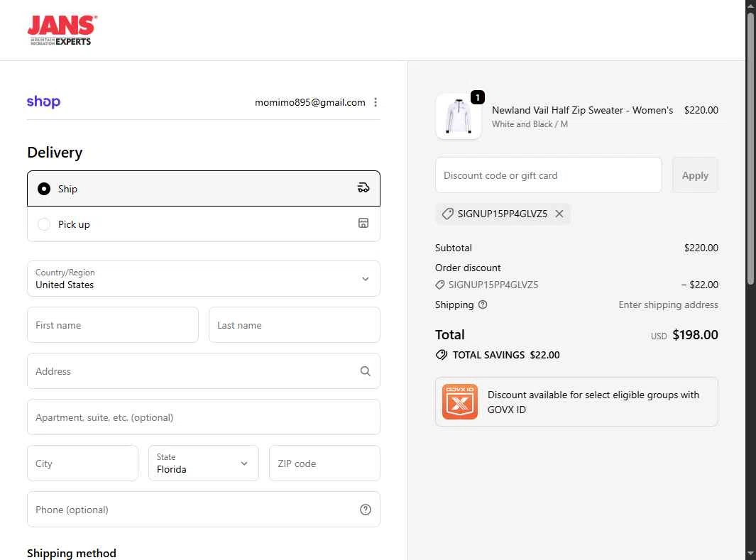Click the address search magnifier icon

coord(366,370)
